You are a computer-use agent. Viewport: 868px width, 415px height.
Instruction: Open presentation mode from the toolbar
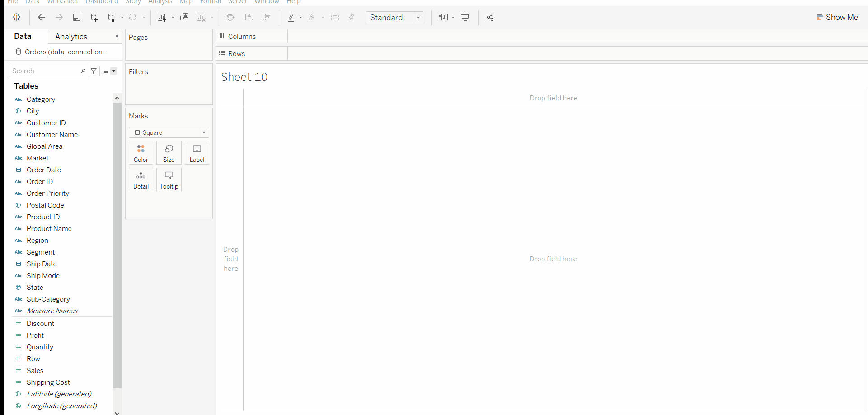[x=465, y=17]
